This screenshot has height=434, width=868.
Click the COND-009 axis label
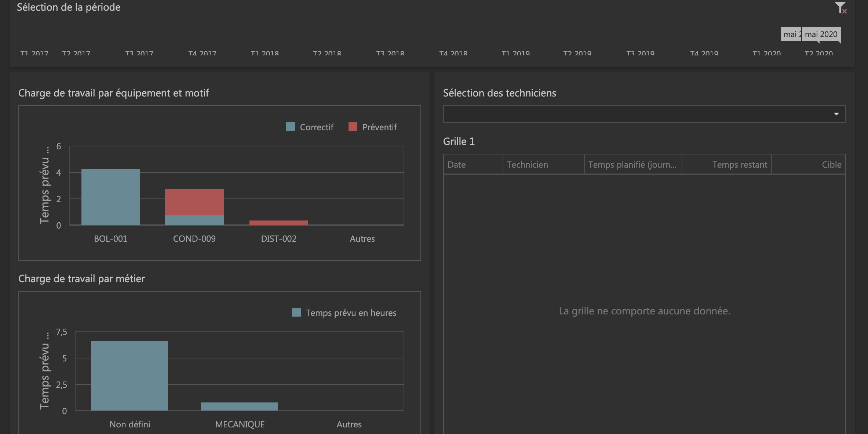pyautogui.click(x=194, y=239)
